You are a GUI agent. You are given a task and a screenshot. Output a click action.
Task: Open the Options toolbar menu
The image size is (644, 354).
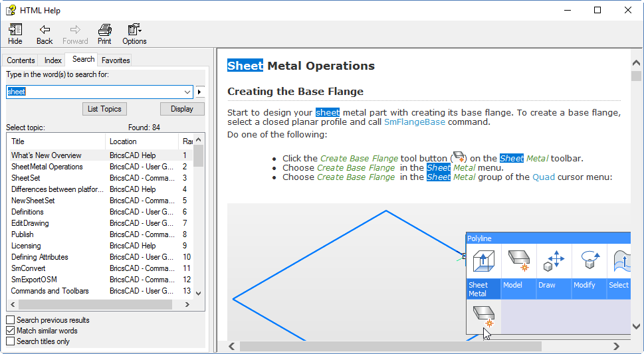[x=134, y=34]
